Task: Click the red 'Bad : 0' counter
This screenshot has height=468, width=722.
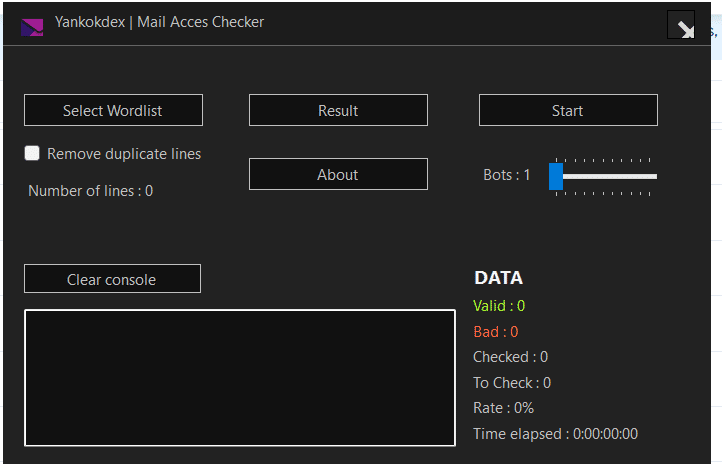Action: pos(495,332)
